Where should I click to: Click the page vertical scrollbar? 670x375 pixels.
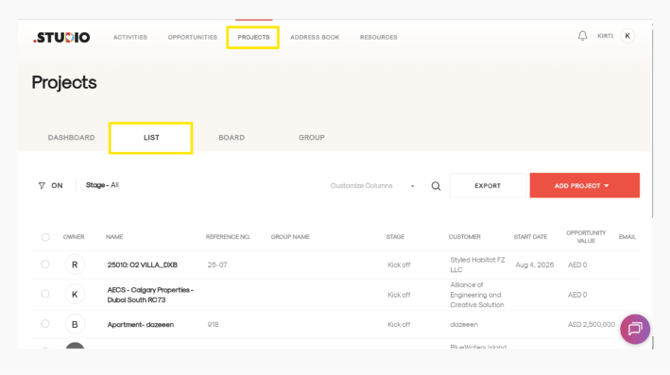pyautogui.click(x=652, y=124)
